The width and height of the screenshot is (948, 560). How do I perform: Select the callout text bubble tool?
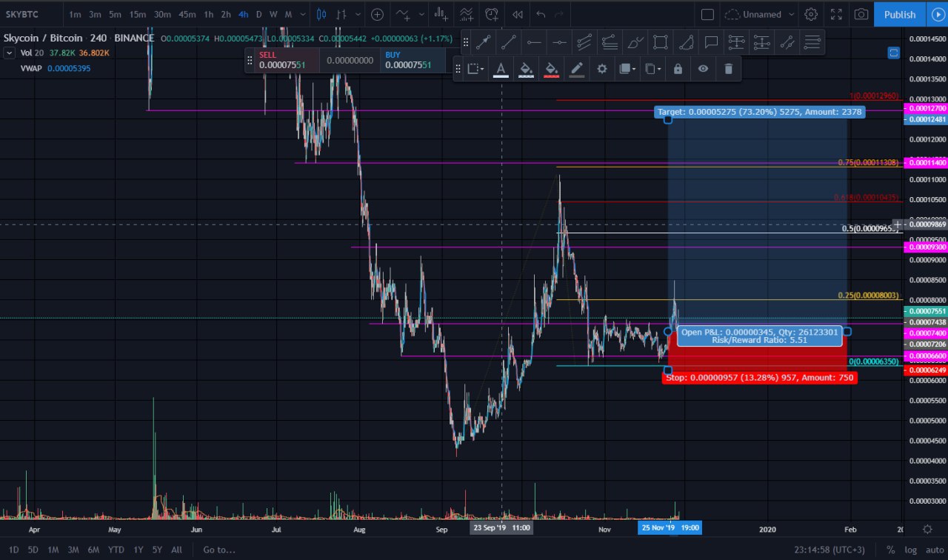(x=711, y=43)
